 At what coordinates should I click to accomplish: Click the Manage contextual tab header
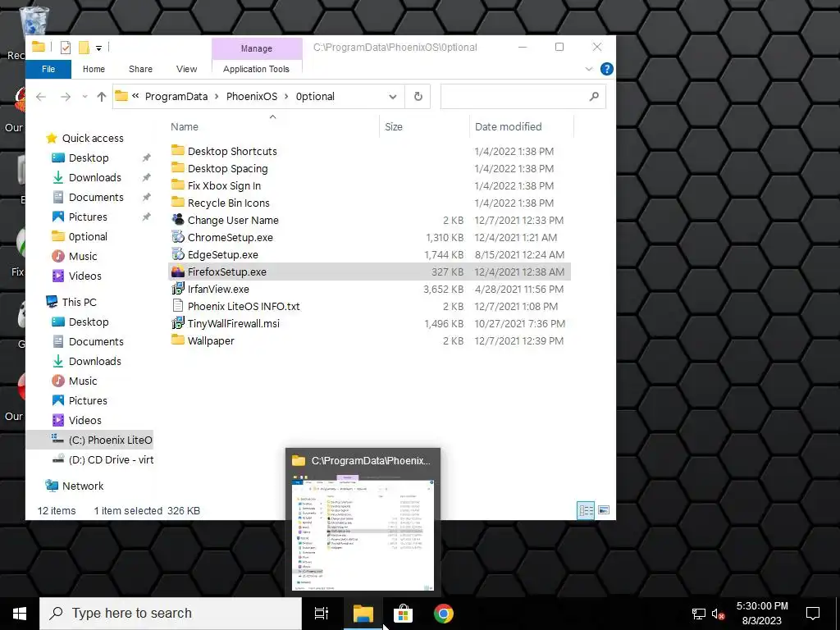(x=257, y=48)
